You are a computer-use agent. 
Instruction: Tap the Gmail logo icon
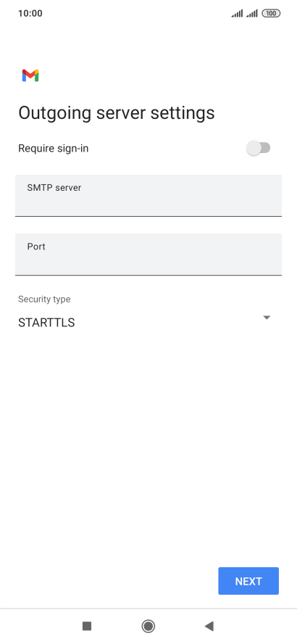[30, 75]
